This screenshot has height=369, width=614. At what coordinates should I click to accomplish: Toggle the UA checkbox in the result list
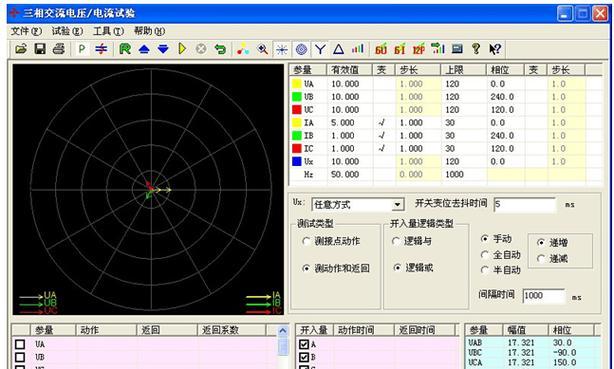[20, 344]
